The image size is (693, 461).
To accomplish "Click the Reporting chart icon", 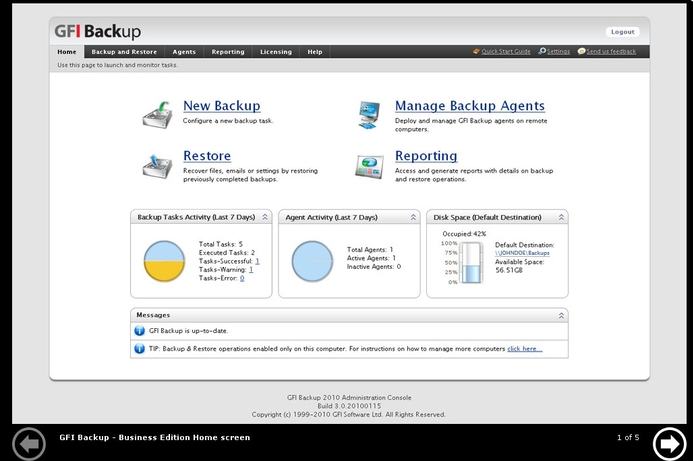I will 369,167.
